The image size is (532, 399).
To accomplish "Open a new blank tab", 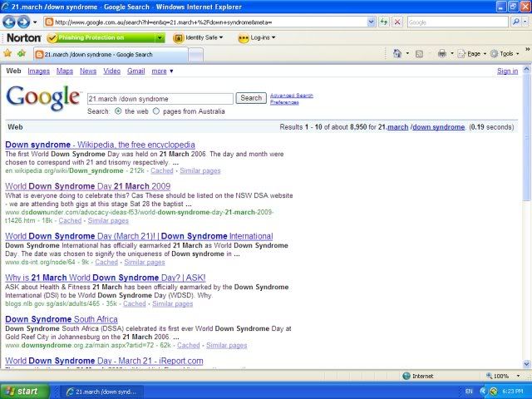I will click(x=196, y=55).
